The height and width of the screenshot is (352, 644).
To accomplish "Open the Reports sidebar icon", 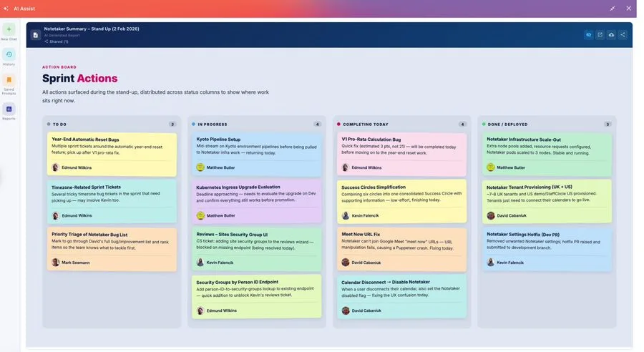I will click(x=9, y=109).
